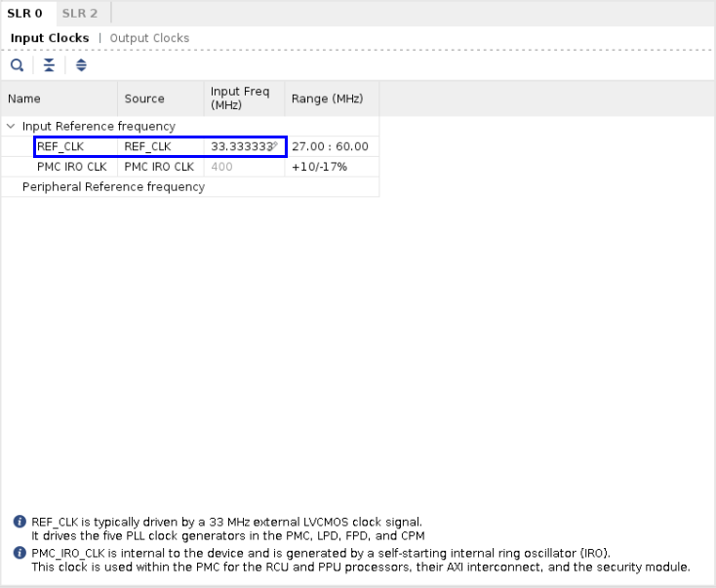Click the Name column header
Image resolution: width=716 pixels, height=588 pixels.
click(x=24, y=98)
